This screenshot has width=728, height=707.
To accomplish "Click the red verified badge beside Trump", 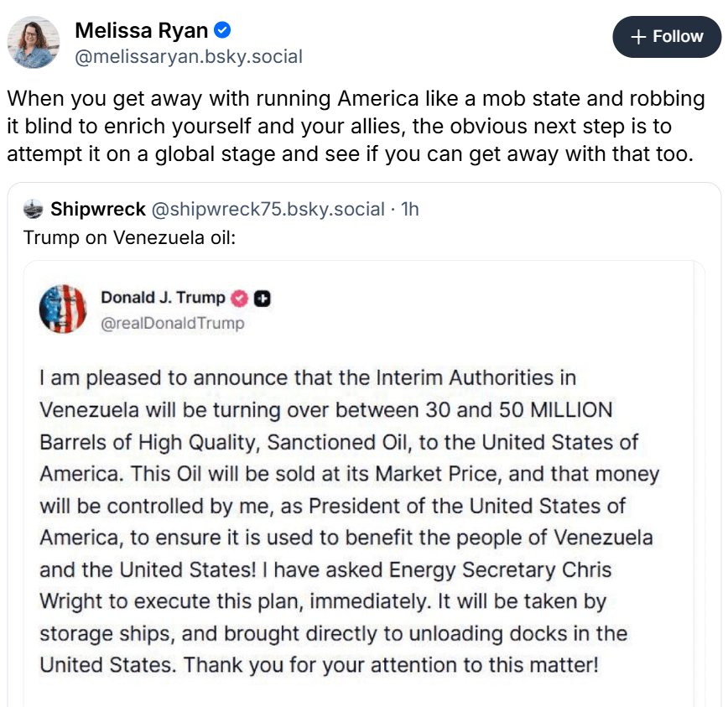I will 240,298.
